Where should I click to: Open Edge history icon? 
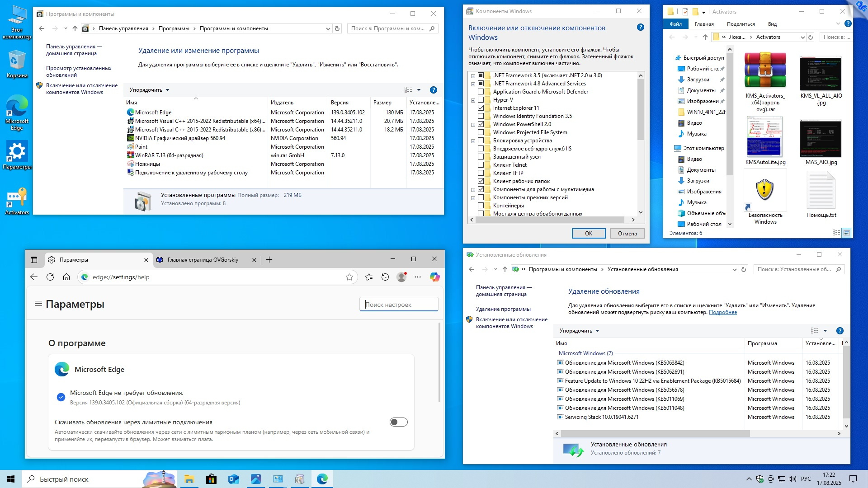(x=385, y=277)
